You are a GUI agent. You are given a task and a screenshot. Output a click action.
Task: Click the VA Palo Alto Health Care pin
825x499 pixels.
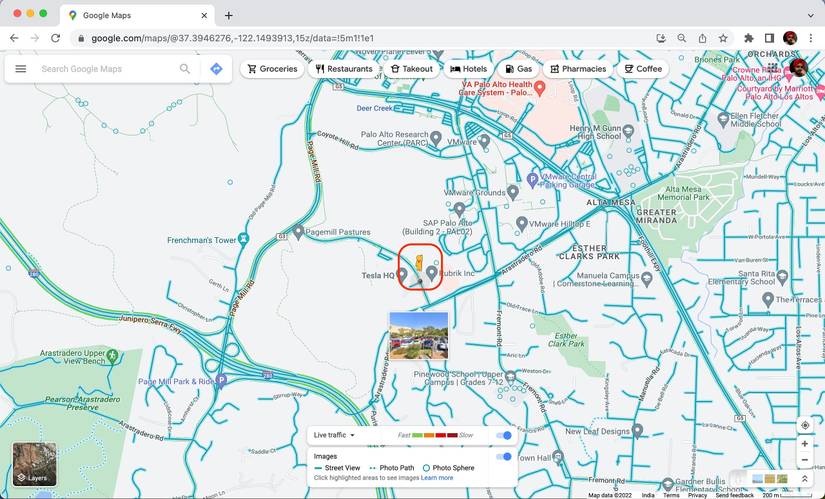click(x=539, y=87)
